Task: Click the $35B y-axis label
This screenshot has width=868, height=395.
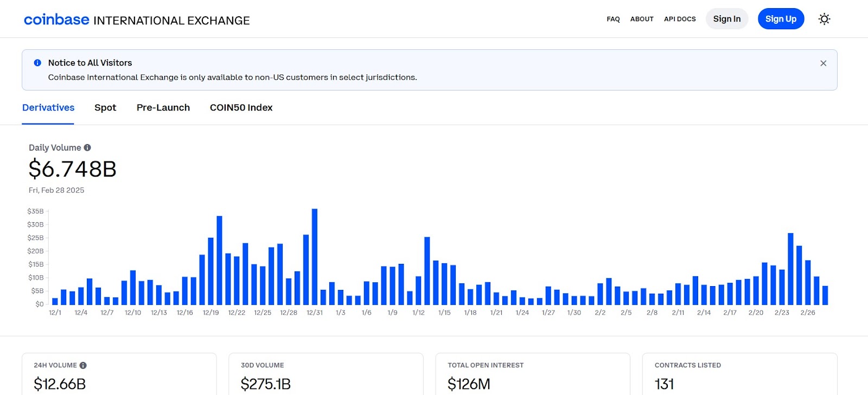Action: (x=35, y=211)
